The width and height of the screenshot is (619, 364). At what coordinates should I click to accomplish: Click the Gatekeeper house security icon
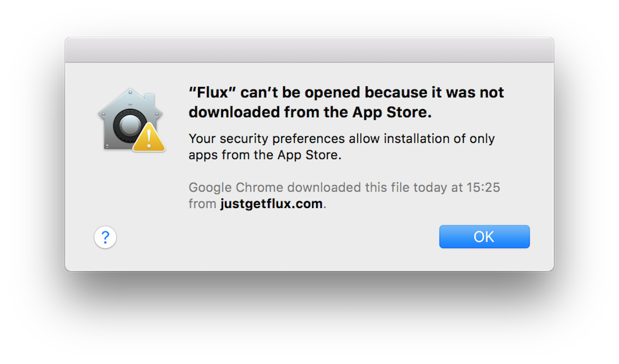click(x=131, y=120)
